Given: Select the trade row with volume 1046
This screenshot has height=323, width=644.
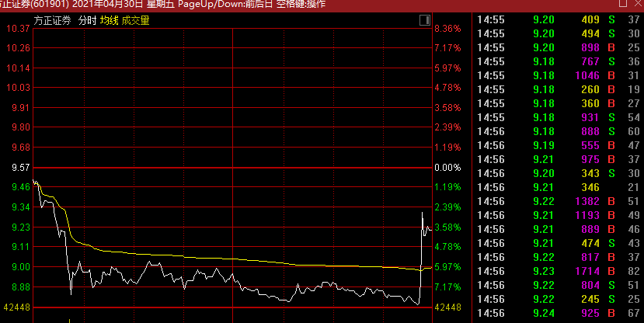Looking at the screenshot, I should (x=556, y=75).
